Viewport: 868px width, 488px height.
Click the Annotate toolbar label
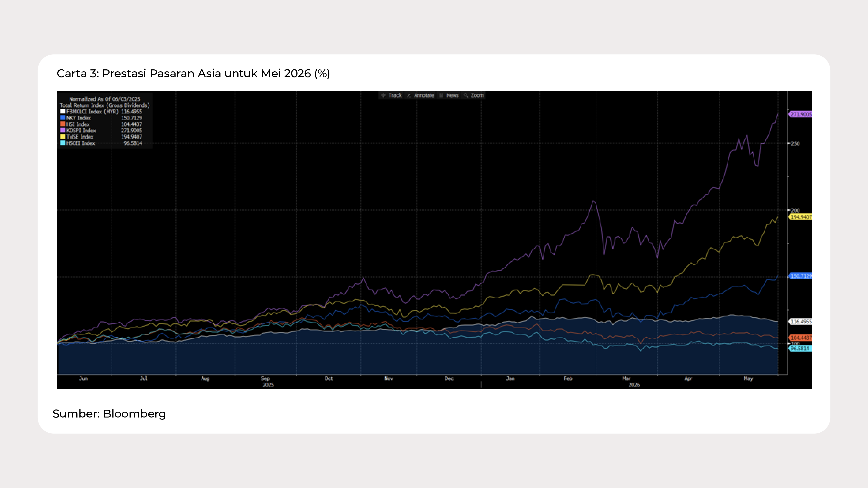(424, 95)
